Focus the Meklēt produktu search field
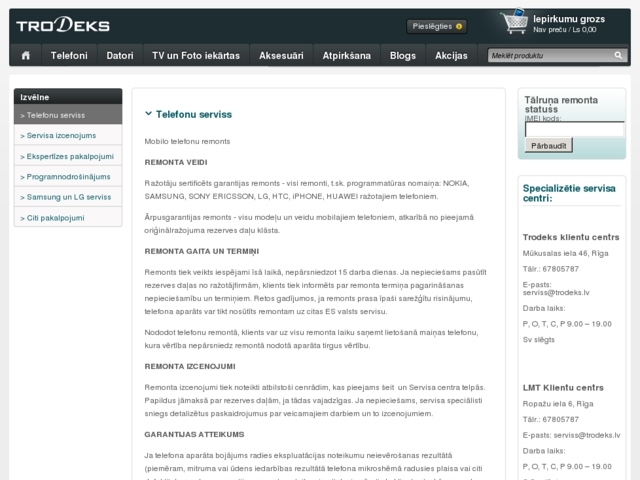The width and height of the screenshot is (640, 480). (550, 56)
